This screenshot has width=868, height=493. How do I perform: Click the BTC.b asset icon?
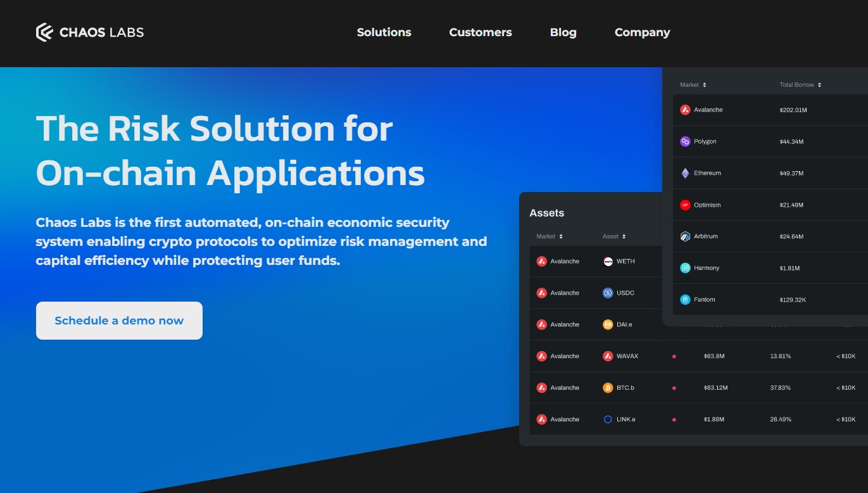608,388
